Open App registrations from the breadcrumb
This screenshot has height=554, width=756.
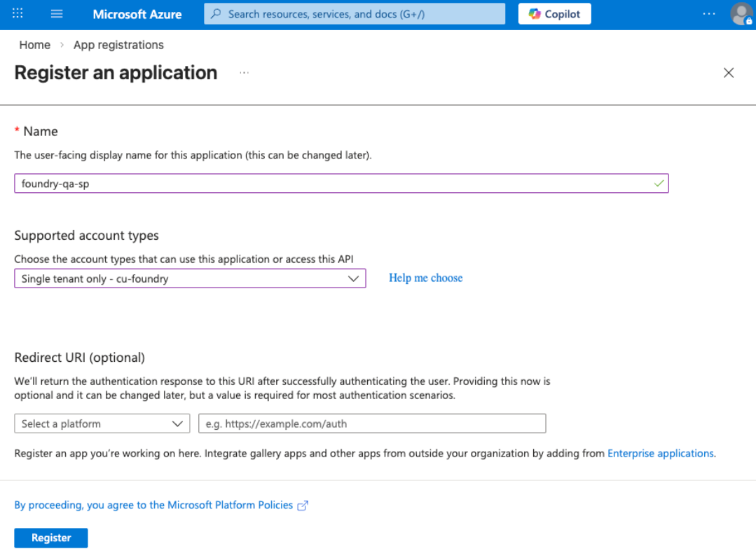(118, 44)
